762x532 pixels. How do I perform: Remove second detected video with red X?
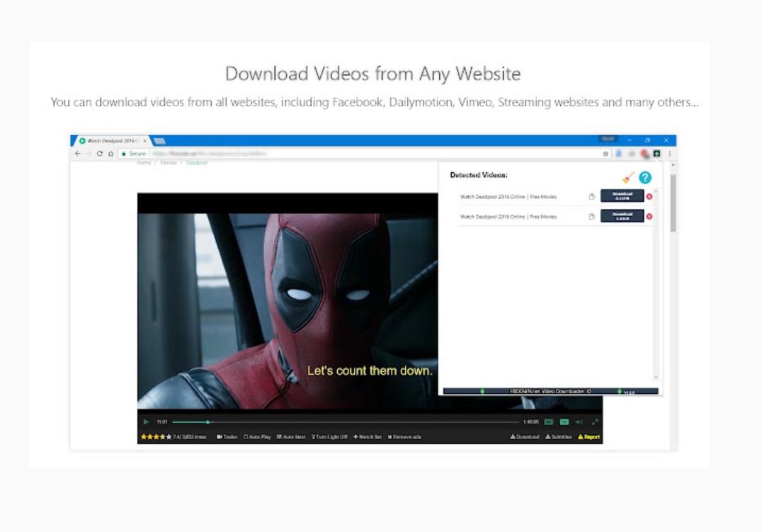(649, 216)
